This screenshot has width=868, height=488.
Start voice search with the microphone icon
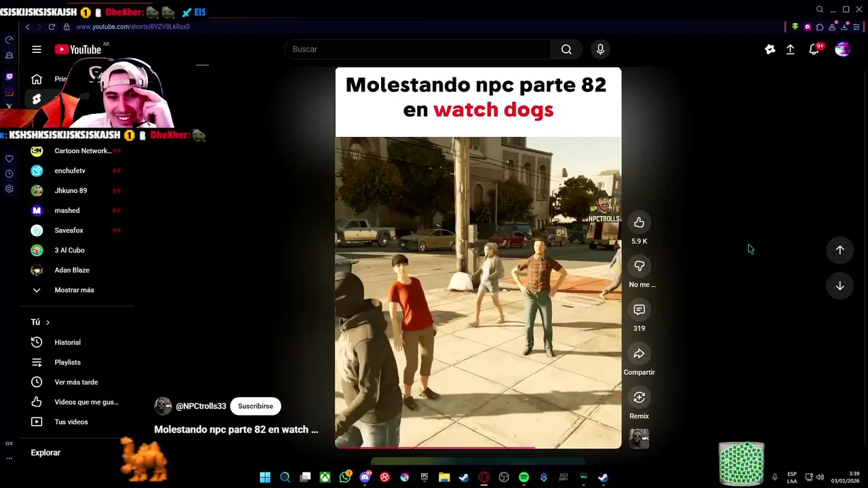tap(600, 49)
